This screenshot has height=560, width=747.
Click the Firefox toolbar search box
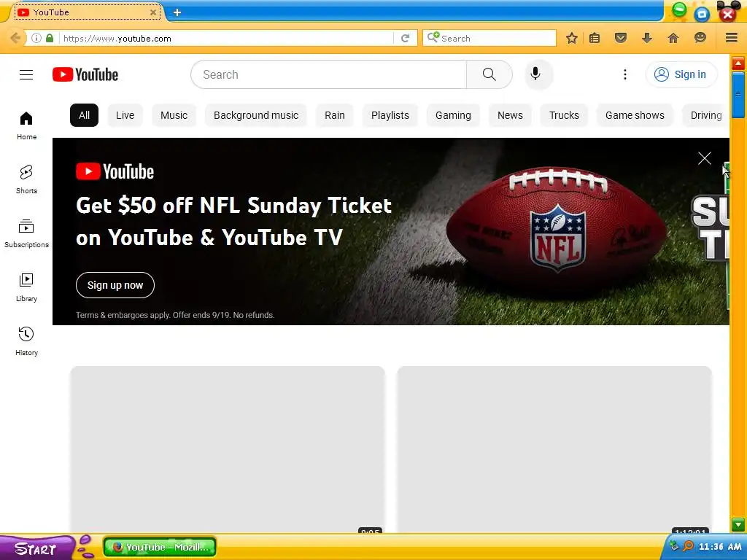pos(489,38)
